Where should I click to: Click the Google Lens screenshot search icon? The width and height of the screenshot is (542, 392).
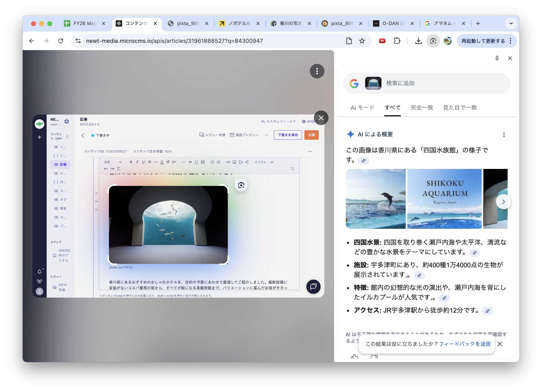point(433,41)
